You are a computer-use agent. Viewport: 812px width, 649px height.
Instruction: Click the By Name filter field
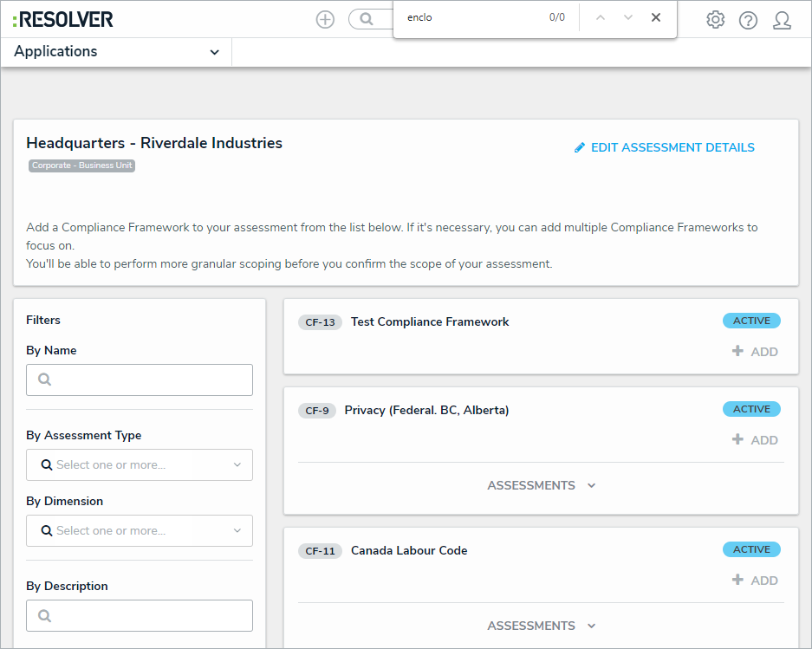pos(140,380)
